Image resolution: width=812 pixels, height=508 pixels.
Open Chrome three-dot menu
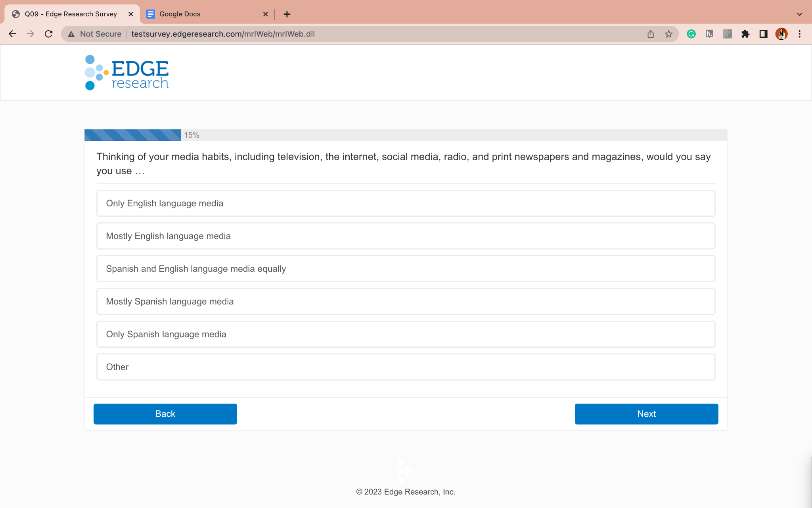click(799, 34)
